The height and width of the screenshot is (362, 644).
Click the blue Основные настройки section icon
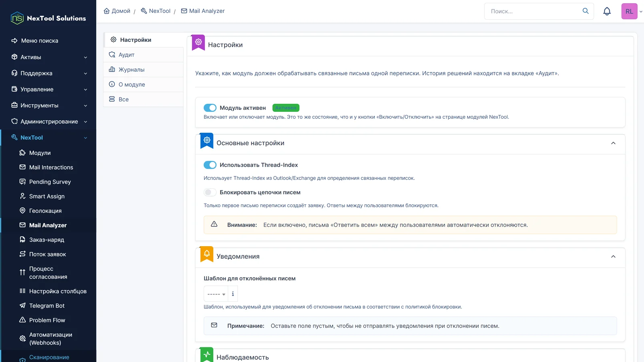point(207,140)
